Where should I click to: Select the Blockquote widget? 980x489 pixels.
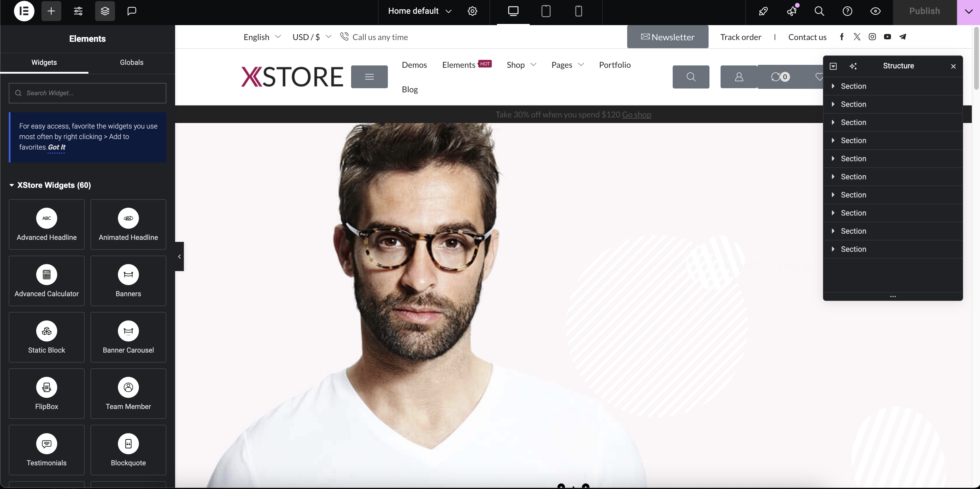pos(128,450)
